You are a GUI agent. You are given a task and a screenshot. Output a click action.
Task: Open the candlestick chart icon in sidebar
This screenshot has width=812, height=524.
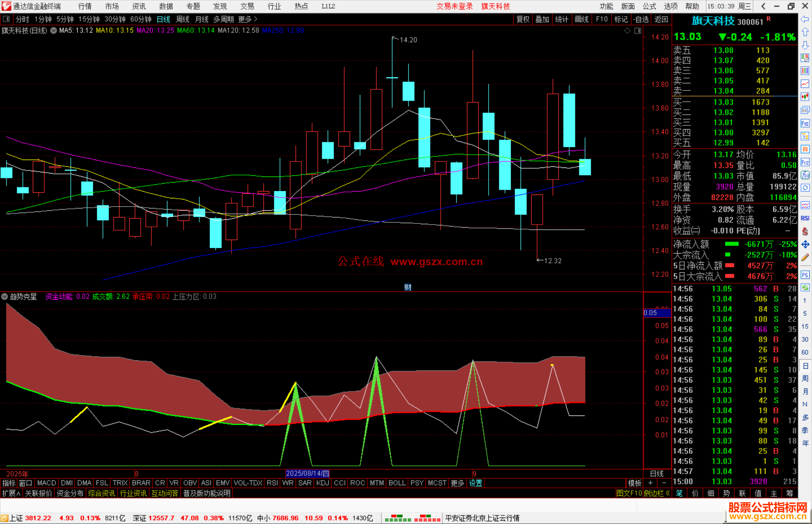tap(805, 97)
